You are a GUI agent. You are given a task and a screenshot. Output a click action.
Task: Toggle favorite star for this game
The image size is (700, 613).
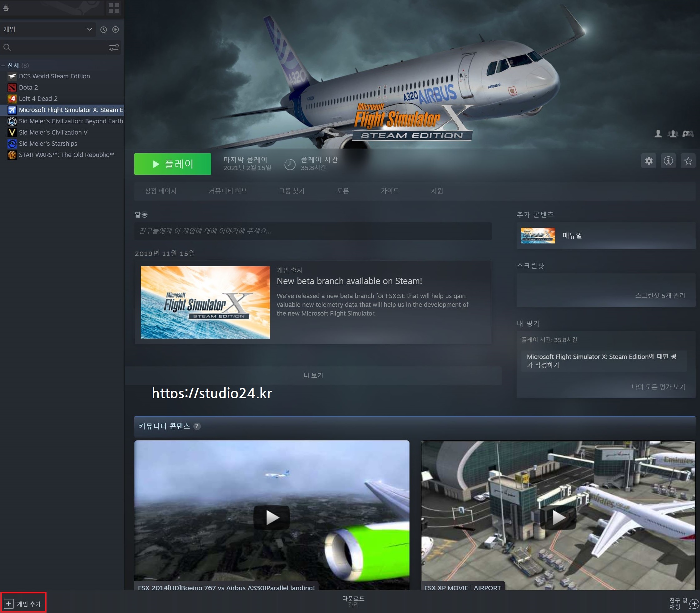[x=688, y=161]
